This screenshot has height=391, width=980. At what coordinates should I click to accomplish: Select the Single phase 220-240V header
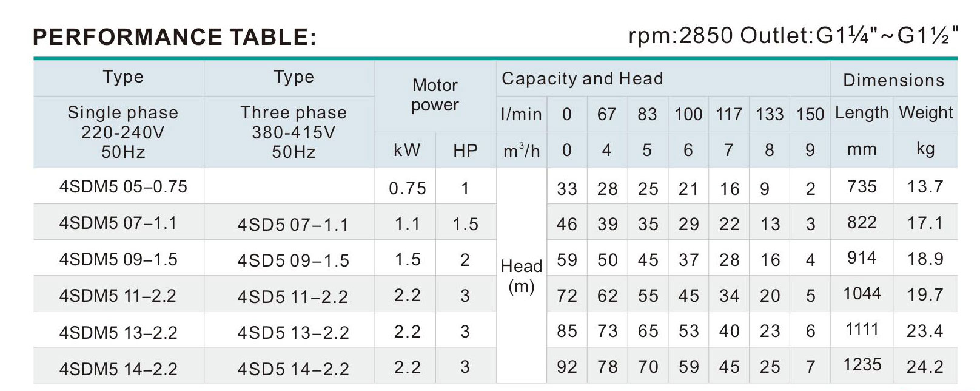[122, 132]
